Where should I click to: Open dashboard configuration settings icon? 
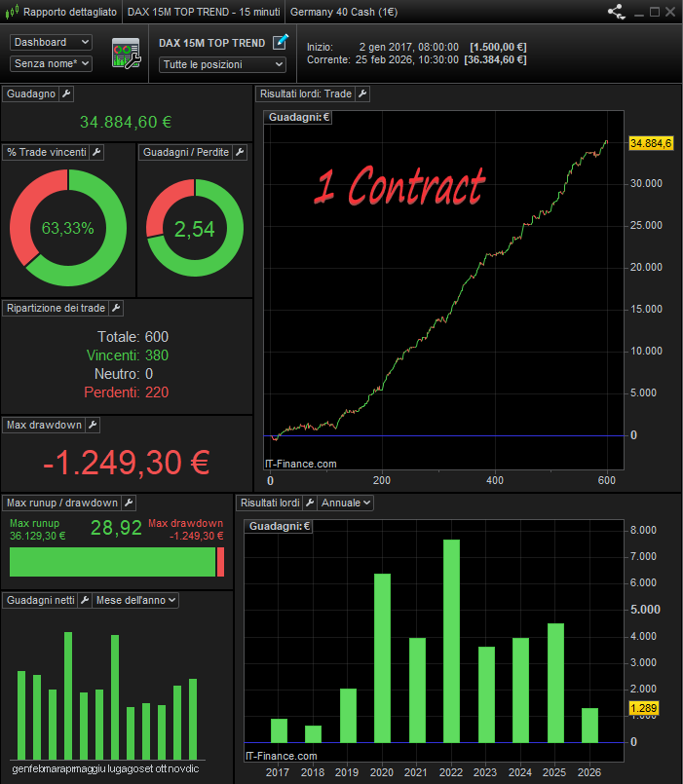126,54
